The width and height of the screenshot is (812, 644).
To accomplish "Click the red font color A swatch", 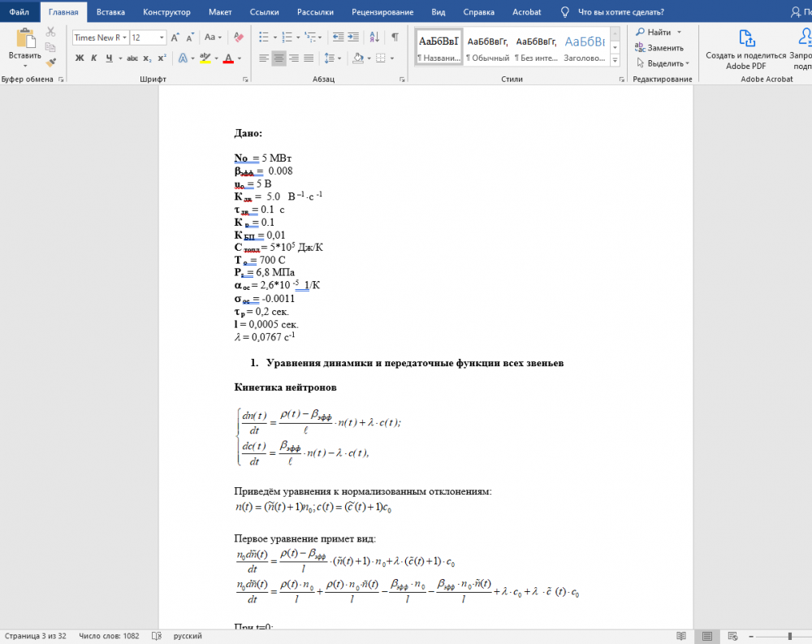I will click(227, 58).
